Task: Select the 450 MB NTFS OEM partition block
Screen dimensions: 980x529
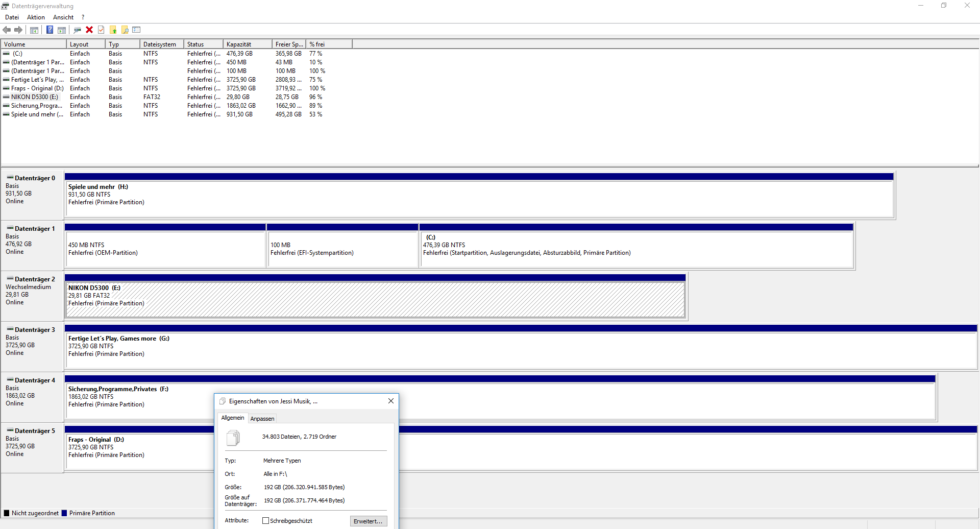Action: point(165,246)
